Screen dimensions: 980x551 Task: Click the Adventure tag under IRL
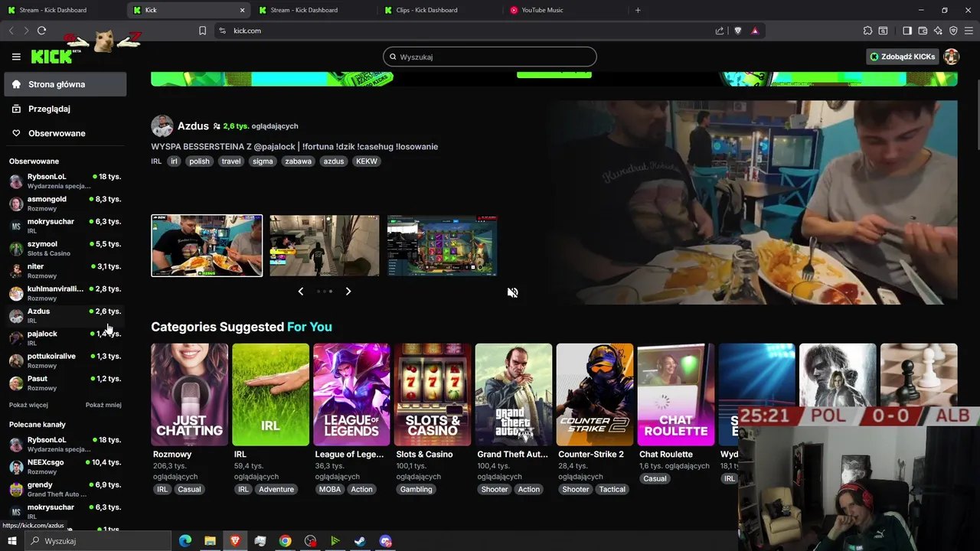point(276,490)
